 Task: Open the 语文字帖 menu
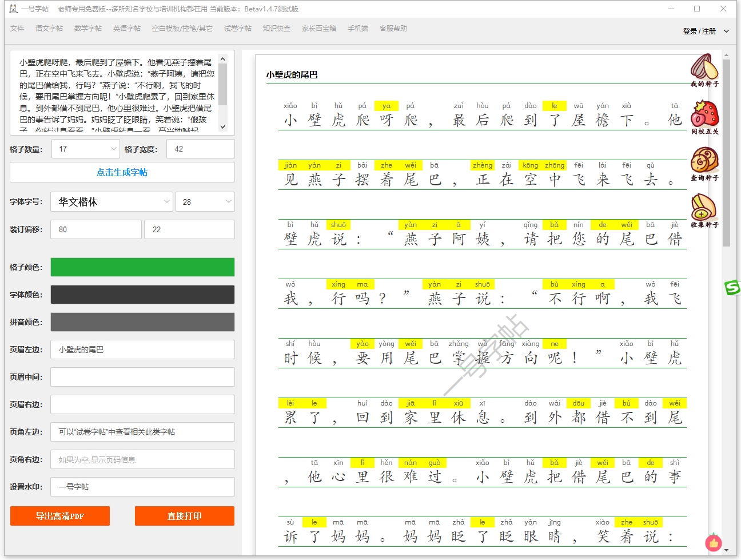coord(49,29)
